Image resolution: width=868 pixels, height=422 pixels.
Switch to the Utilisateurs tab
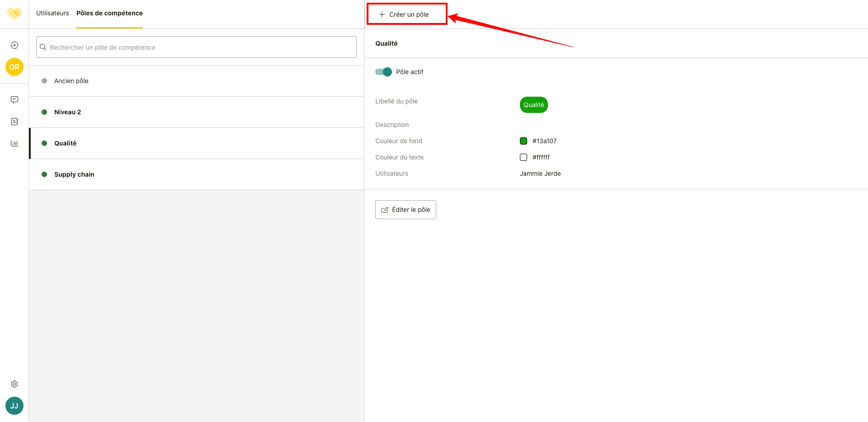[52, 13]
